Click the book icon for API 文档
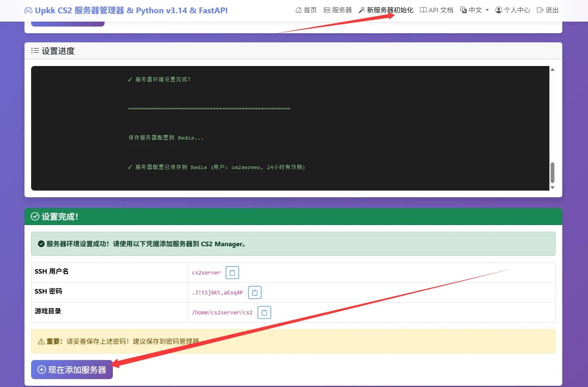Viewport: 588px width, 387px height. pyautogui.click(x=423, y=10)
